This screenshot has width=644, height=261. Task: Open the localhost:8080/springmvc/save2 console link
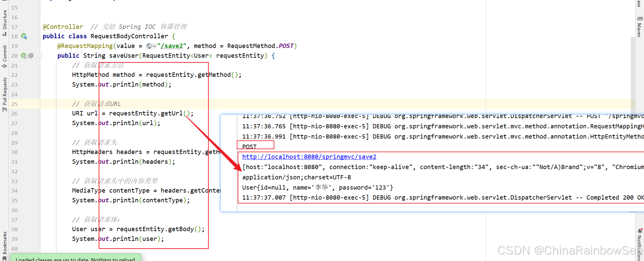tap(309, 157)
